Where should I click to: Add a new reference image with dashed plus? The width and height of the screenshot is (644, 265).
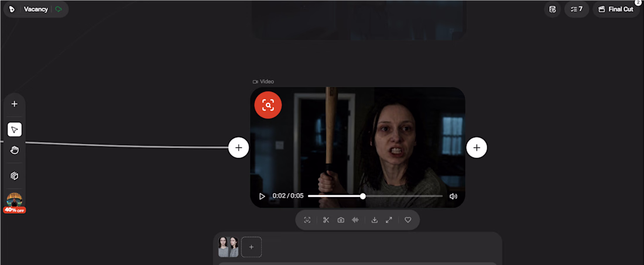251,247
